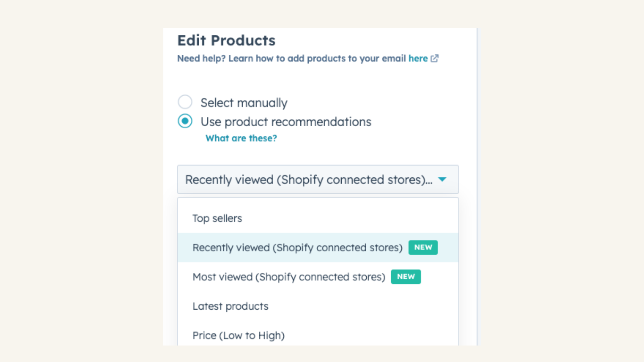Pick "Price (Low to High)" sorting option
This screenshot has width=644, height=362.
coord(239,335)
